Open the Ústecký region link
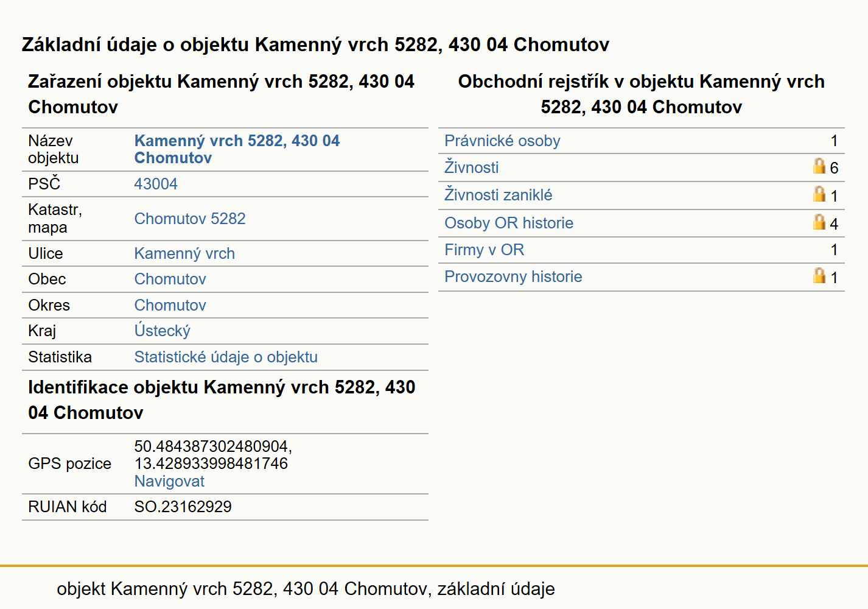 tap(163, 331)
